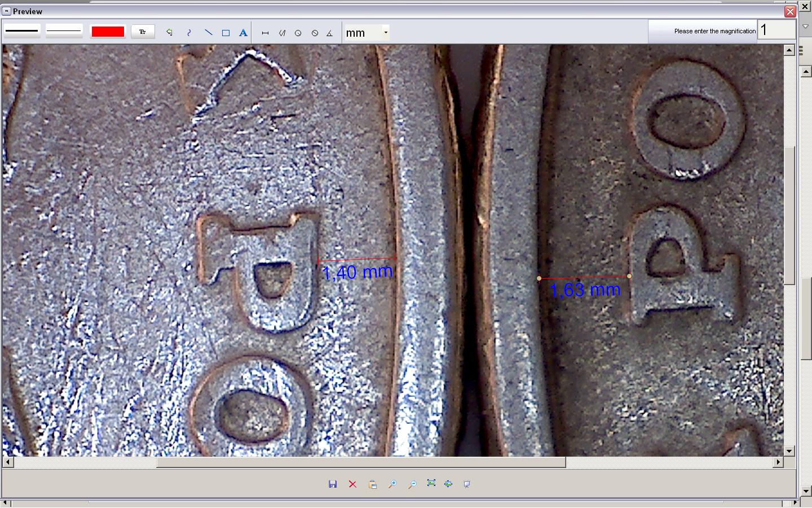Open the mm units dropdown
This screenshot has height=508, width=812.
tap(386, 33)
